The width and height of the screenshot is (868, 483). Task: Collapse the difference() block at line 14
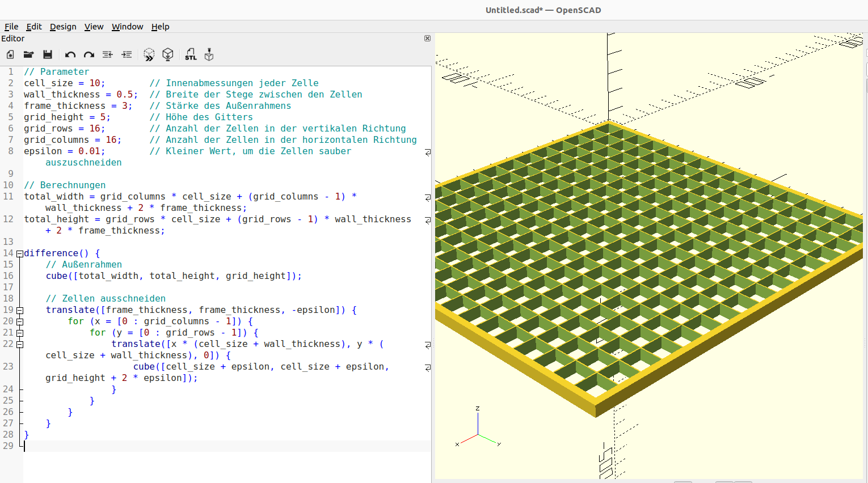19,253
